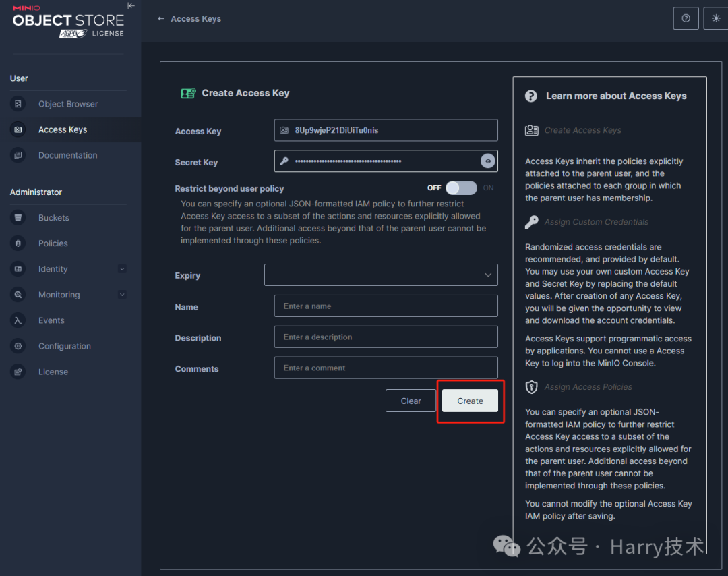This screenshot has height=576, width=728.
Task: Expand the Identity menu chevron
Action: pyautogui.click(x=122, y=269)
